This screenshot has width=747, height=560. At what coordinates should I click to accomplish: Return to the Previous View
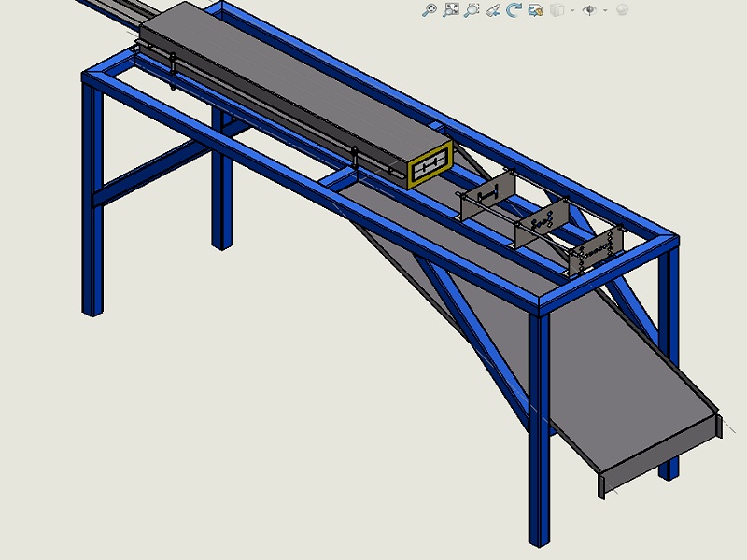tap(493, 10)
